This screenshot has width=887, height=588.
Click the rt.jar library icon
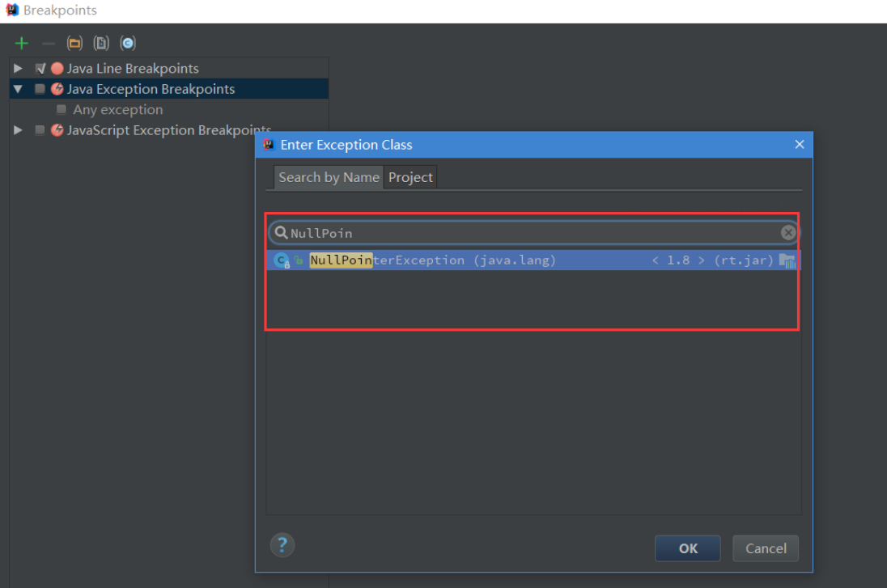click(x=787, y=260)
